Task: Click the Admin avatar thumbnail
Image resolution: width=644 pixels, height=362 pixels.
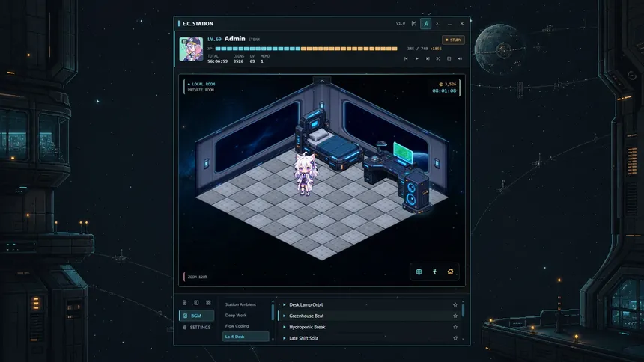Action: coord(191,49)
